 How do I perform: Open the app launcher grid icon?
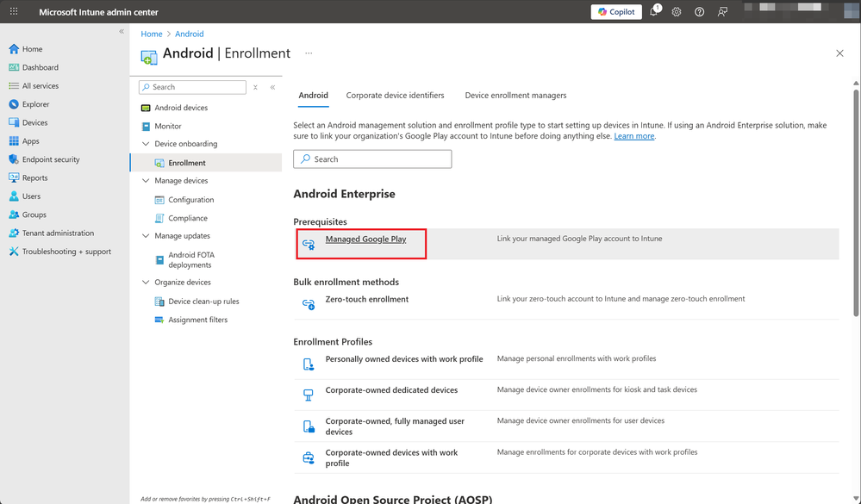tap(14, 12)
